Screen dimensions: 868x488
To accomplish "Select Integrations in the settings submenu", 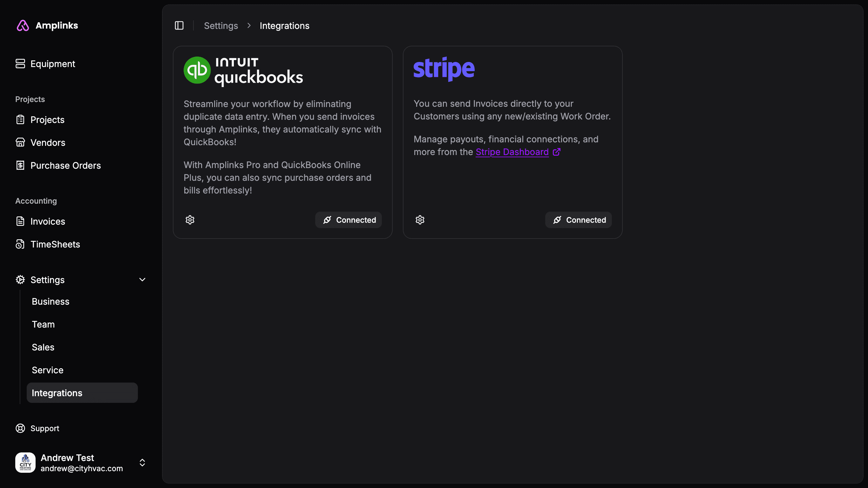I will 57,393.
